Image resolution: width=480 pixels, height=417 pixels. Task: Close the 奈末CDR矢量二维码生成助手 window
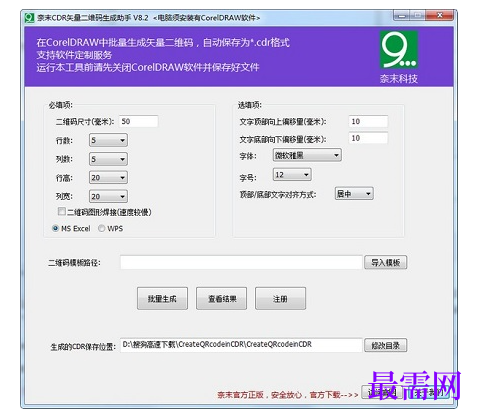pyautogui.click(x=440, y=15)
